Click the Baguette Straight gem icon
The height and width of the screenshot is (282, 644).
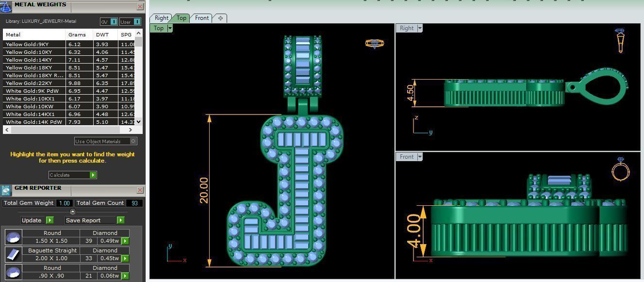pos(13,254)
